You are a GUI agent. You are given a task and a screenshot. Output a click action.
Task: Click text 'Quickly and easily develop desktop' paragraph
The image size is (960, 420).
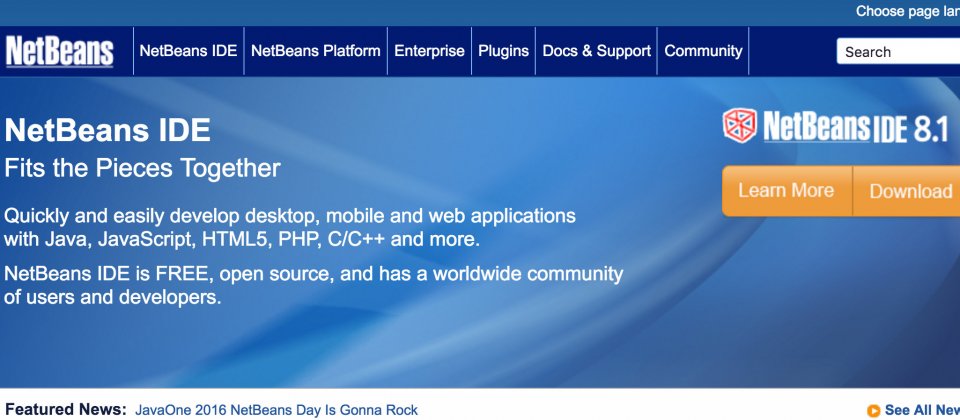[x=290, y=227]
